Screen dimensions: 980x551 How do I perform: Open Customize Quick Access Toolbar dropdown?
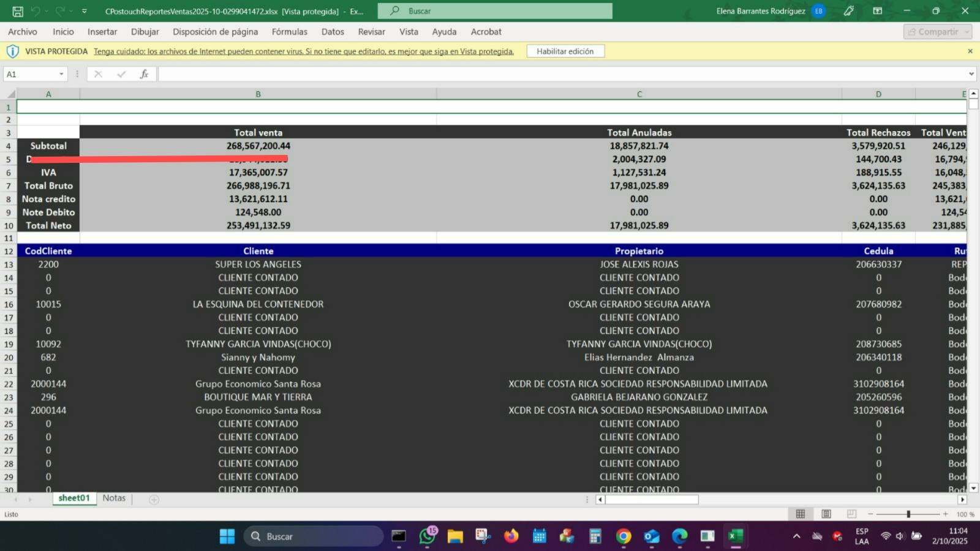[x=85, y=11]
